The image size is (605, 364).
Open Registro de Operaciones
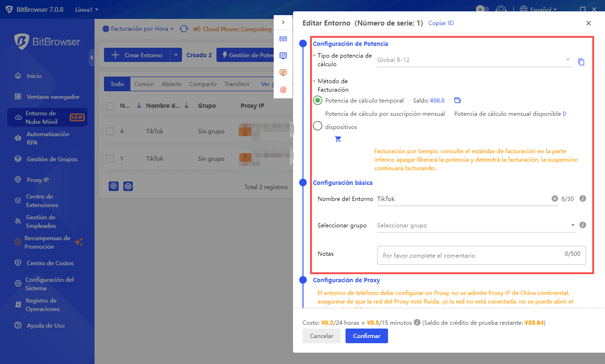(47, 305)
